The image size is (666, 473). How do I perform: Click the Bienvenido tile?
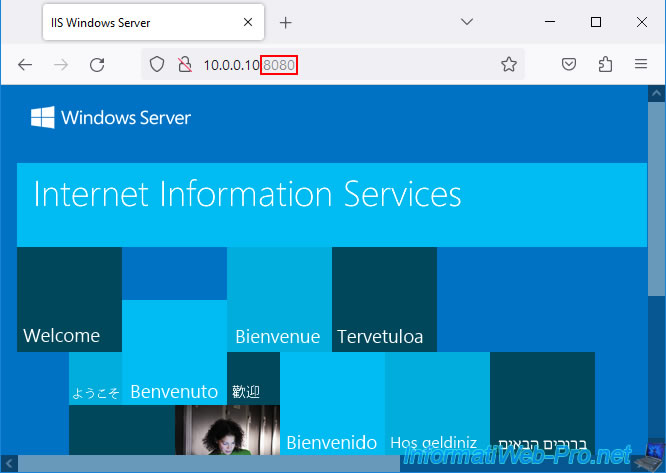coord(332,403)
